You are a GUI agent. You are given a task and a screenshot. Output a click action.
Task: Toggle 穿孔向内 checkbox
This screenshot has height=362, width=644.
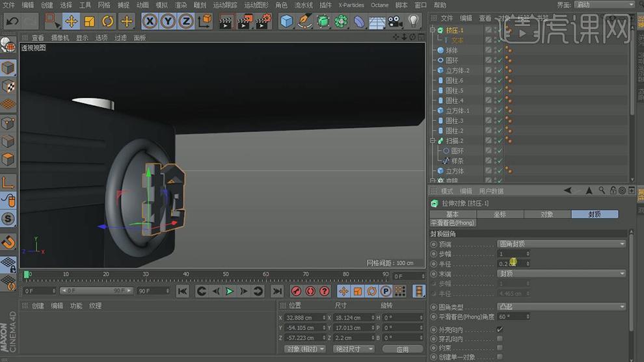tap(500, 339)
